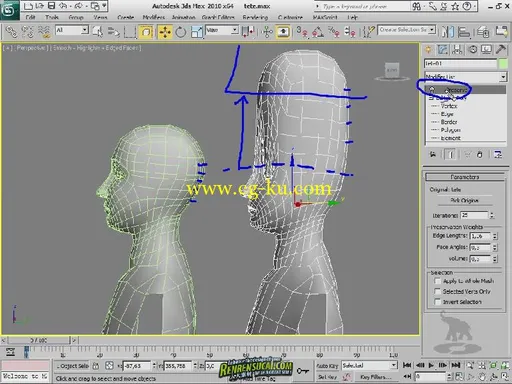Enable Apply to Whole Mesh checkbox
The image size is (512, 384).
coord(437,281)
